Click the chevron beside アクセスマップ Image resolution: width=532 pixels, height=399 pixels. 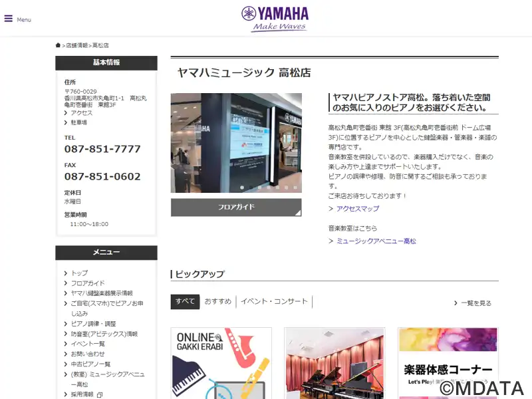pos(331,209)
